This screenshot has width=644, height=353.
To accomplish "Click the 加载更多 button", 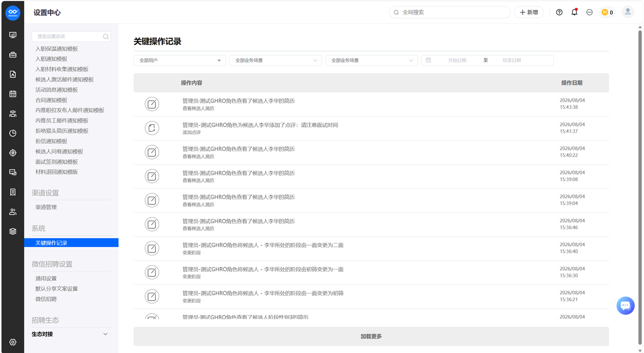I will point(371,336).
